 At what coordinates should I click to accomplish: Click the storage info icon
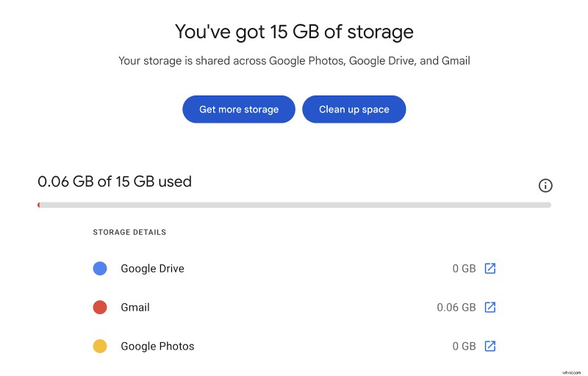545,186
